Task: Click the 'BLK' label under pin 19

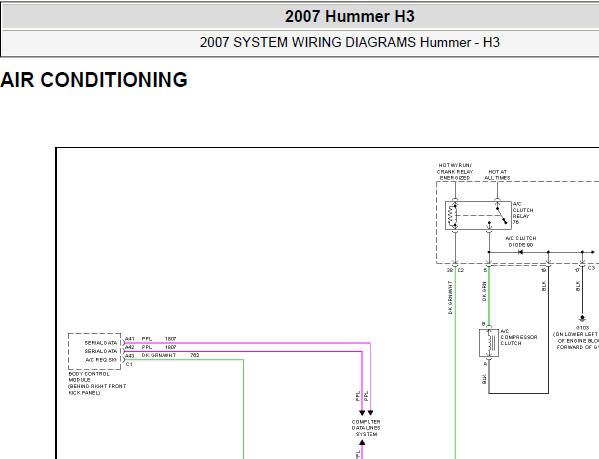Action: pyautogui.click(x=544, y=286)
